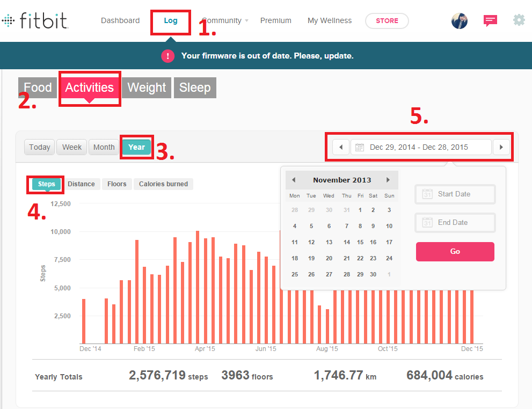This screenshot has width=532, height=409.
Task: Open My Wellness page
Action: [330, 20]
